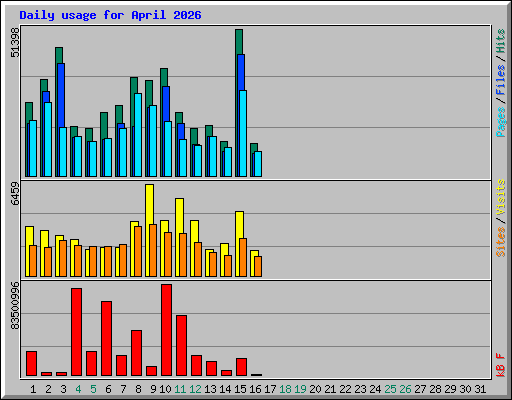Select green day 12 on the x-axis
This screenshot has width=512, height=400.
point(195,389)
